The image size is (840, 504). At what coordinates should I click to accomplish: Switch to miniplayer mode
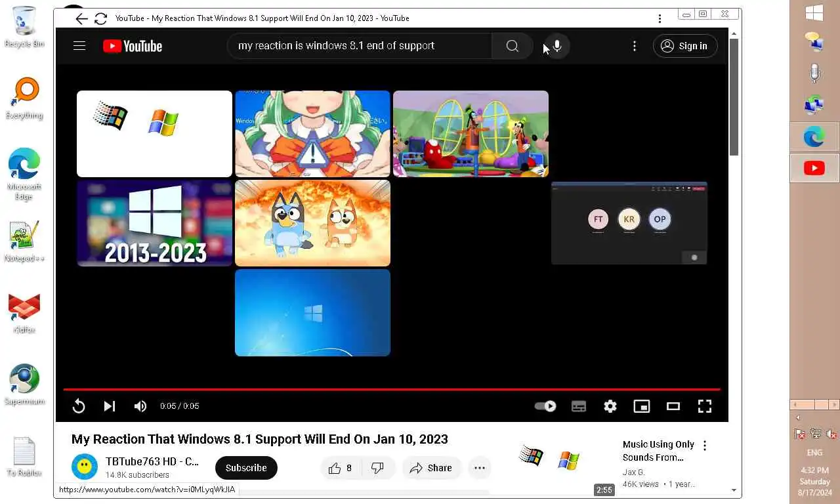pyautogui.click(x=642, y=406)
